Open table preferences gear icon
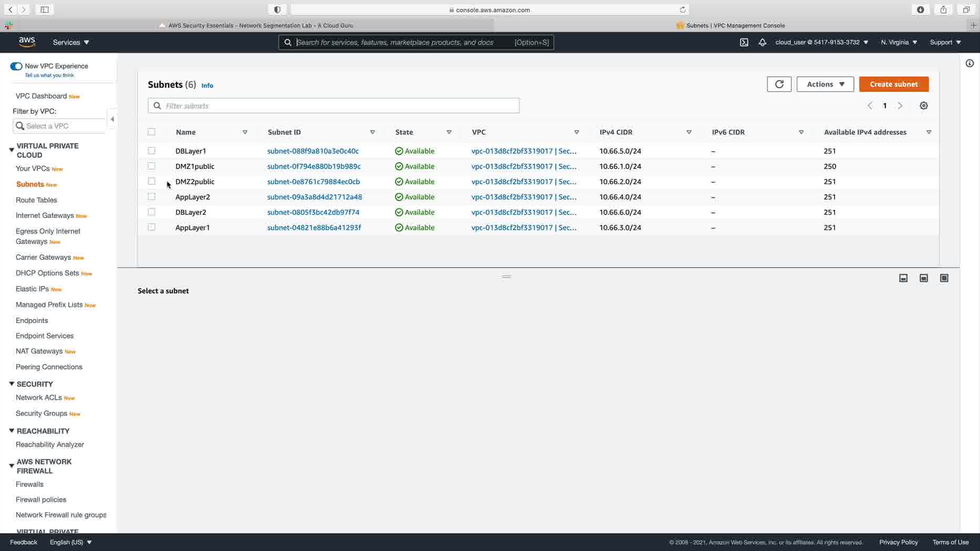Screen dimensions: 980x551 924,105
